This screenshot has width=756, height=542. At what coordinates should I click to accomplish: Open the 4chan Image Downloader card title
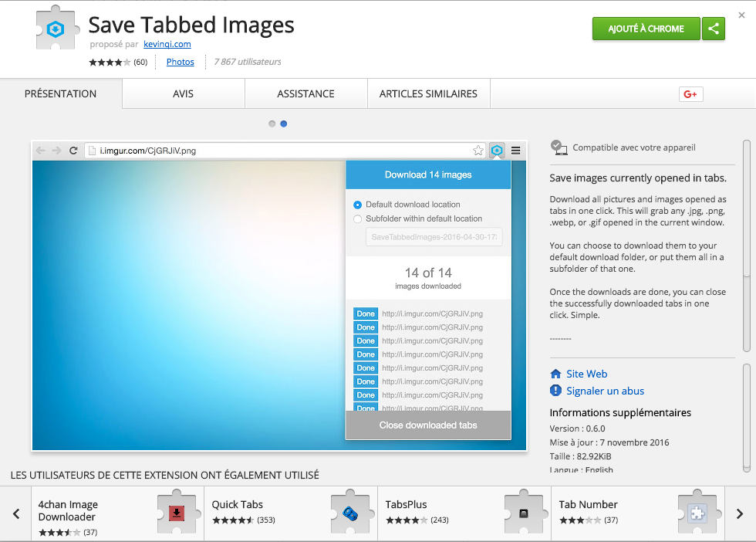pos(68,510)
